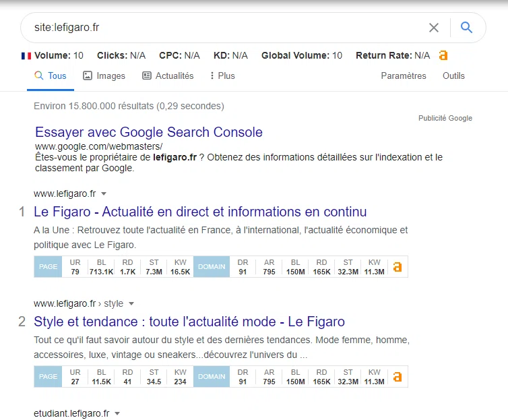The image size is (508, 420).
Task: Expand the dropdown arrow next to www.lefigaro.fr › style
Action: pyautogui.click(x=131, y=303)
